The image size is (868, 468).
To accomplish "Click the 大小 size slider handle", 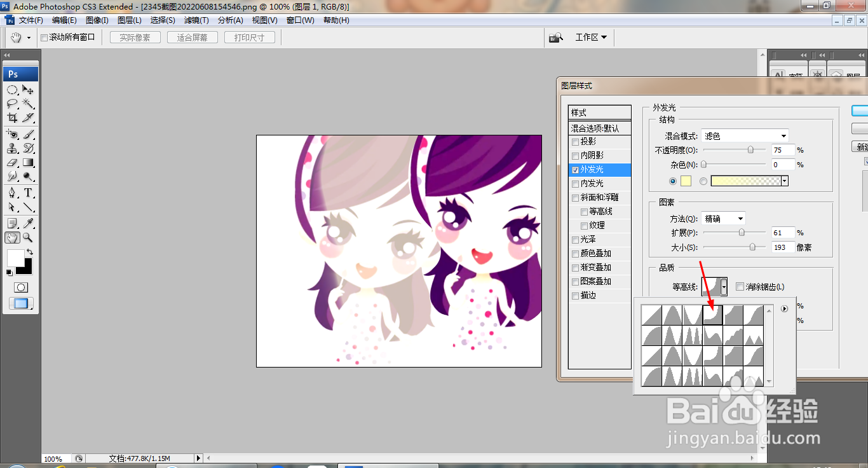I will 753,247.
